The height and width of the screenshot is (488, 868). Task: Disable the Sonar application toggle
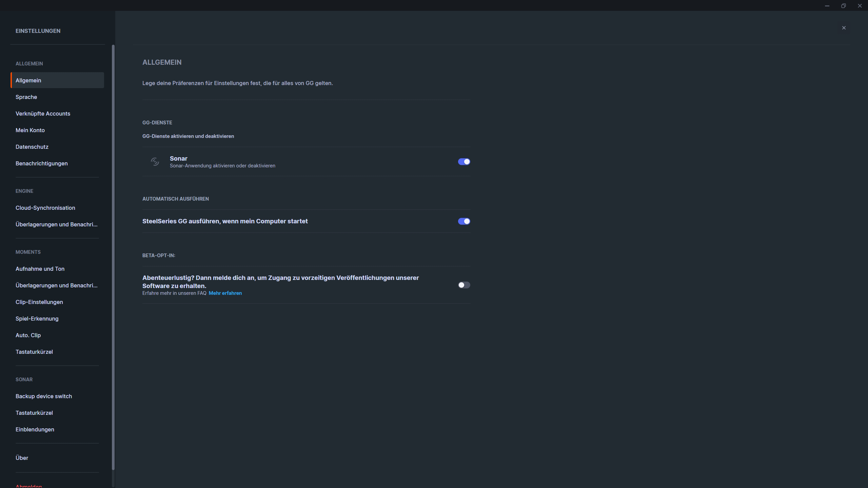[464, 162]
